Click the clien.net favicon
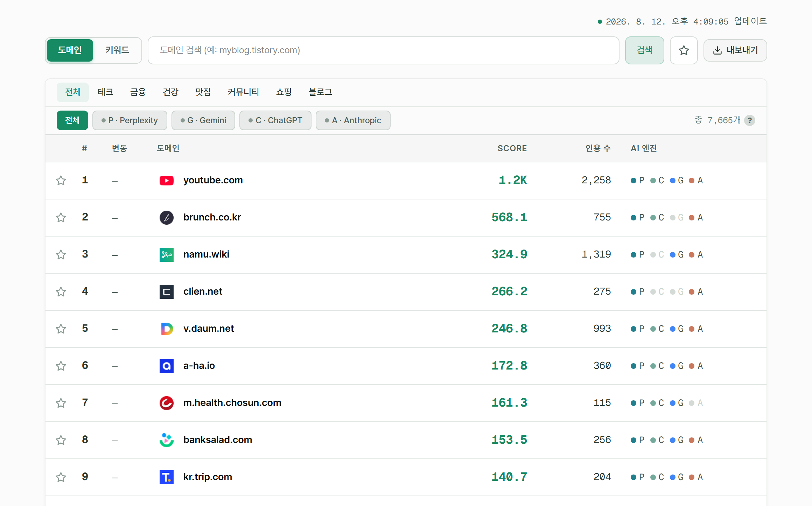The height and width of the screenshot is (506, 812). pos(167,292)
